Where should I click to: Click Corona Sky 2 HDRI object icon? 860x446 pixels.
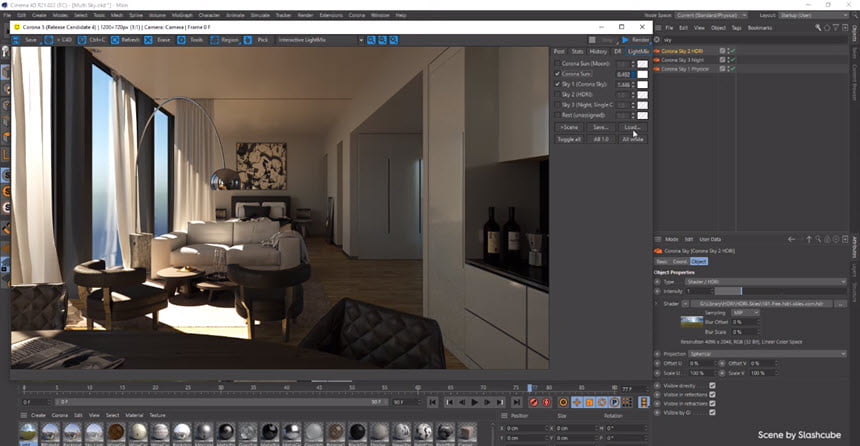[x=657, y=51]
